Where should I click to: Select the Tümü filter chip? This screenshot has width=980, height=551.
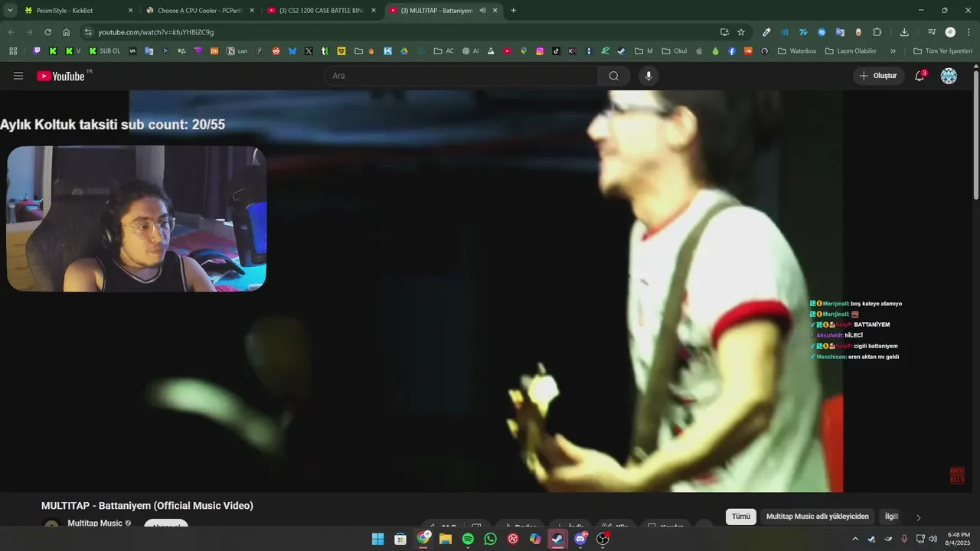(741, 517)
